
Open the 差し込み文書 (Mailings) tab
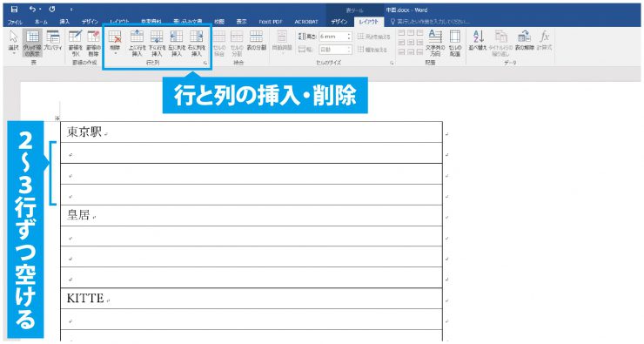(188, 22)
